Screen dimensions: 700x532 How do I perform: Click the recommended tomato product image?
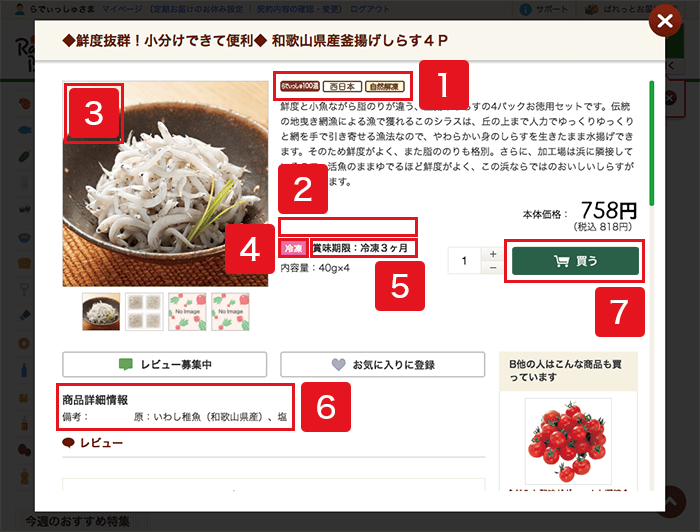pos(568,441)
